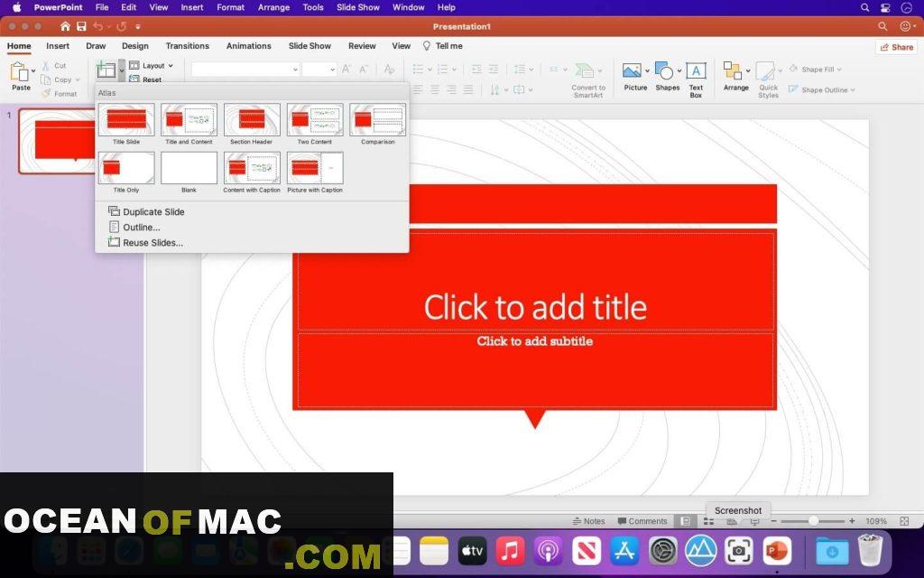The height and width of the screenshot is (578, 924).
Task: Insert a Picture from the ribbon
Action: click(632, 70)
